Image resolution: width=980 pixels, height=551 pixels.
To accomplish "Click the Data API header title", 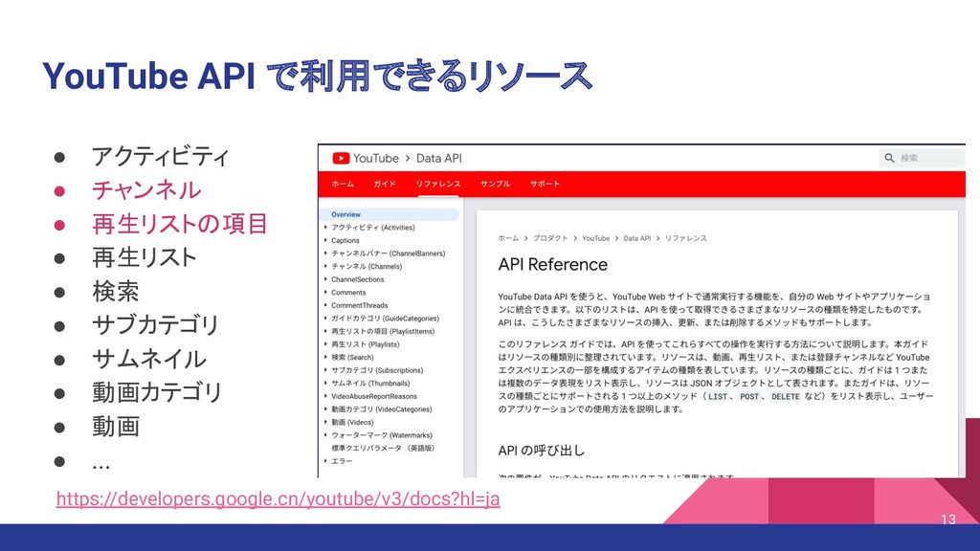I will coord(438,158).
